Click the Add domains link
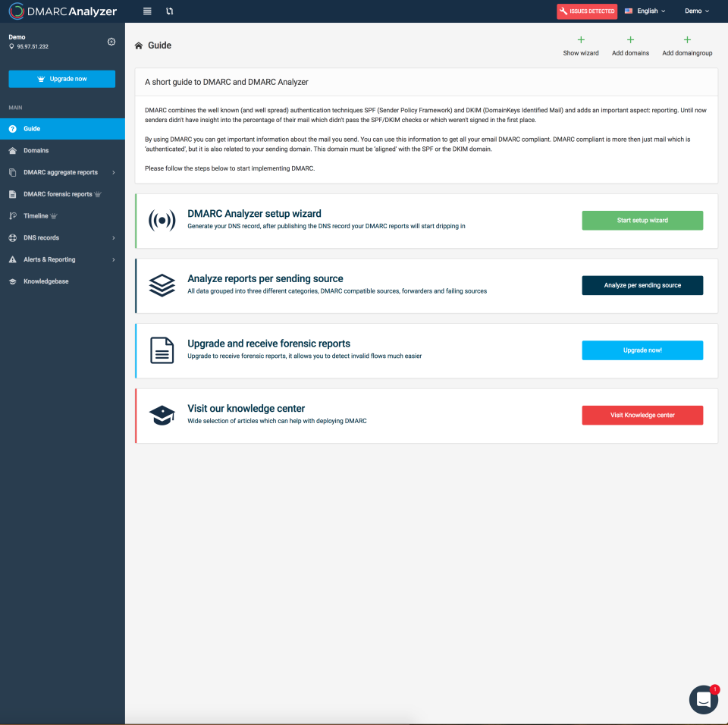 630,53
